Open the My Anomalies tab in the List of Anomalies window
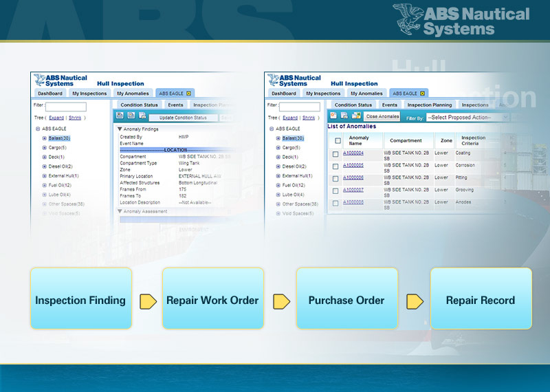 point(366,94)
